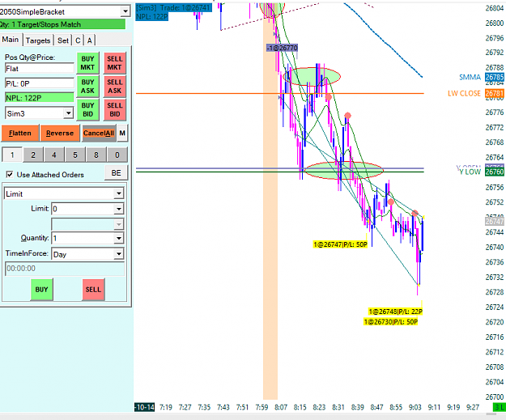Click the Qty: 1 Target/Stops Match status bar
506x420 pixels.
[x=62, y=24]
